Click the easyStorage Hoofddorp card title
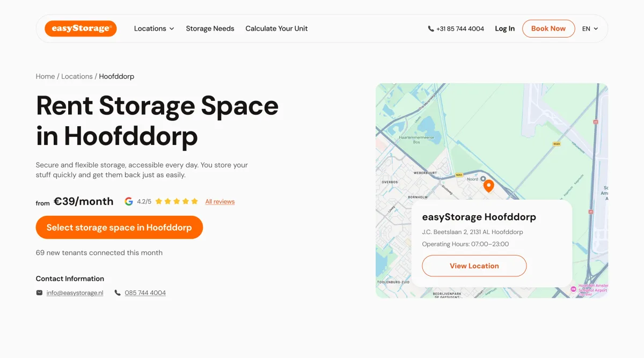Screen dimensions: 644x358 tap(479, 217)
